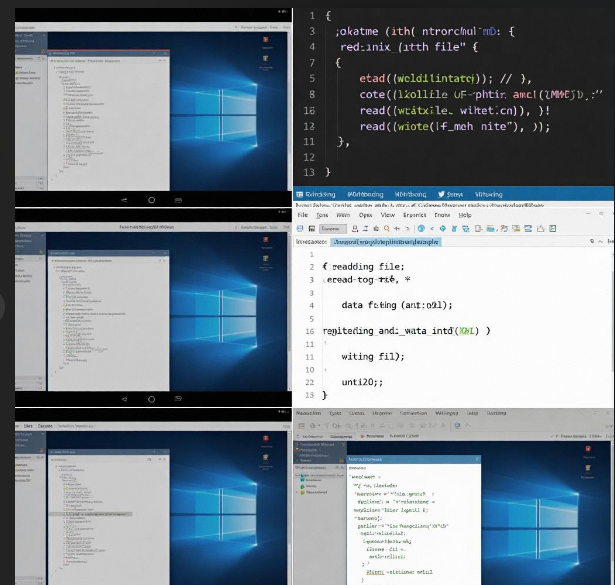Click the blue floppy-disk save icon

coord(300,229)
